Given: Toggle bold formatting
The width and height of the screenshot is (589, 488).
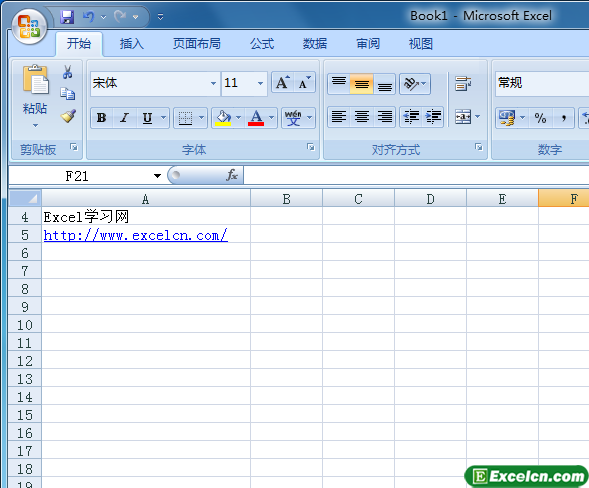Looking at the screenshot, I should [x=101, y=118].
